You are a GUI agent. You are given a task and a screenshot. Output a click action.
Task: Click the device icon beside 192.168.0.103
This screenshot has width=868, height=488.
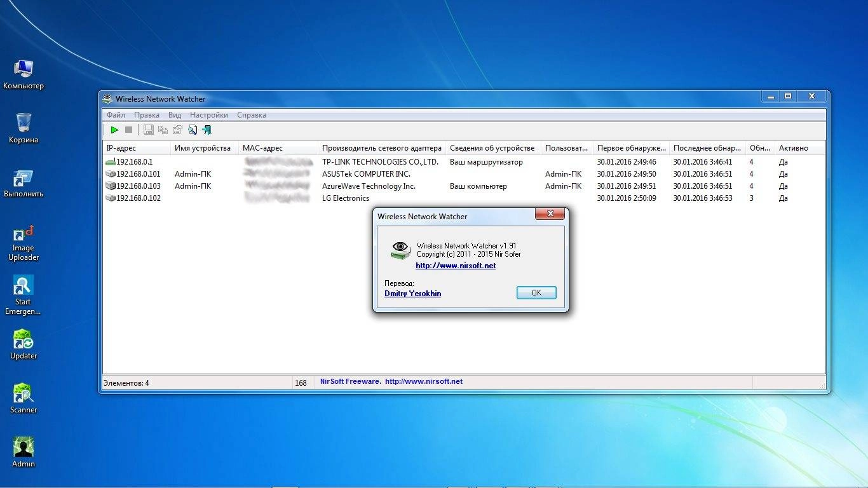coord(111,186)
